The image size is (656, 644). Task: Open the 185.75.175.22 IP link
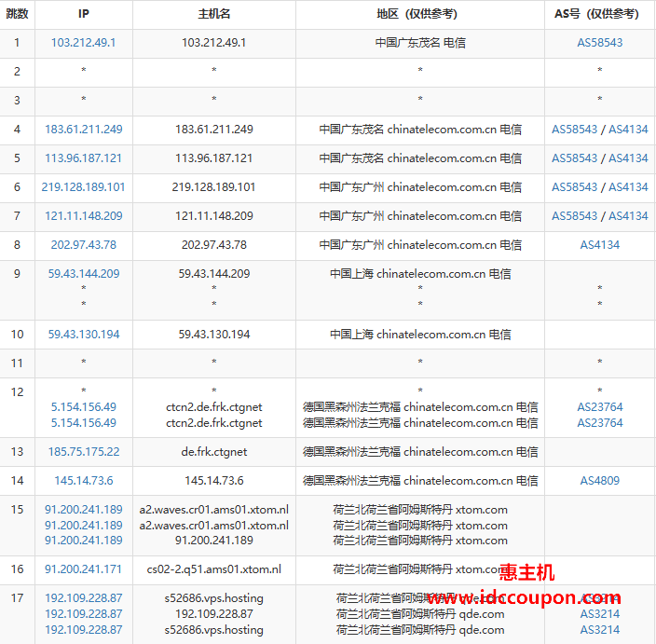[83, 452]
